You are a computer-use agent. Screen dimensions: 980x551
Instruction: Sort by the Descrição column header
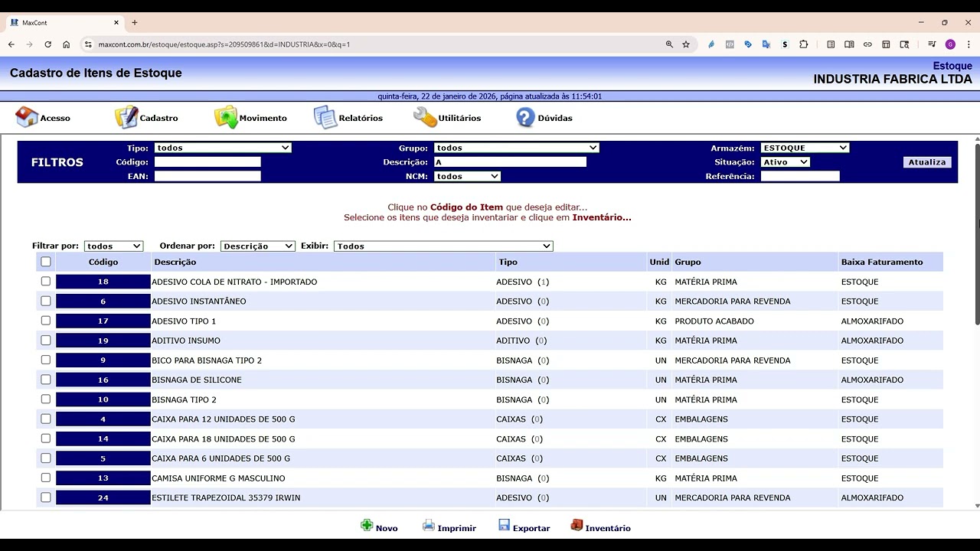[x=175, y=262]
